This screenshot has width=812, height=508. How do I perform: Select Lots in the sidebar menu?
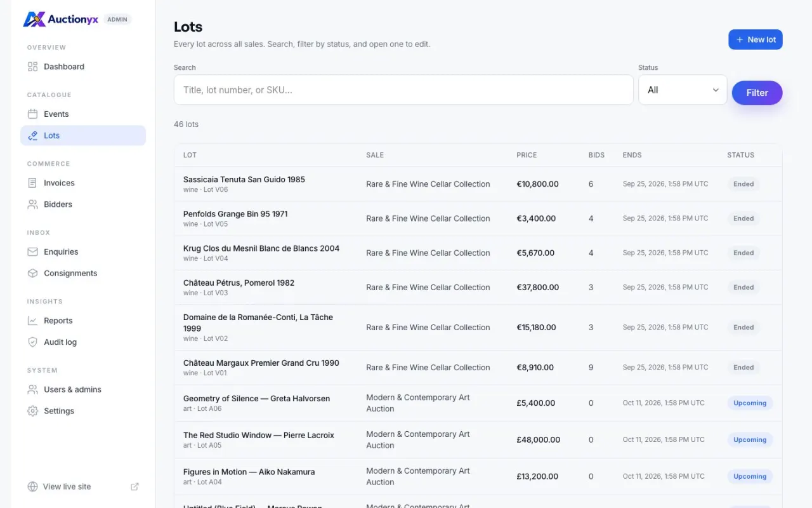[x=83, y=136]
